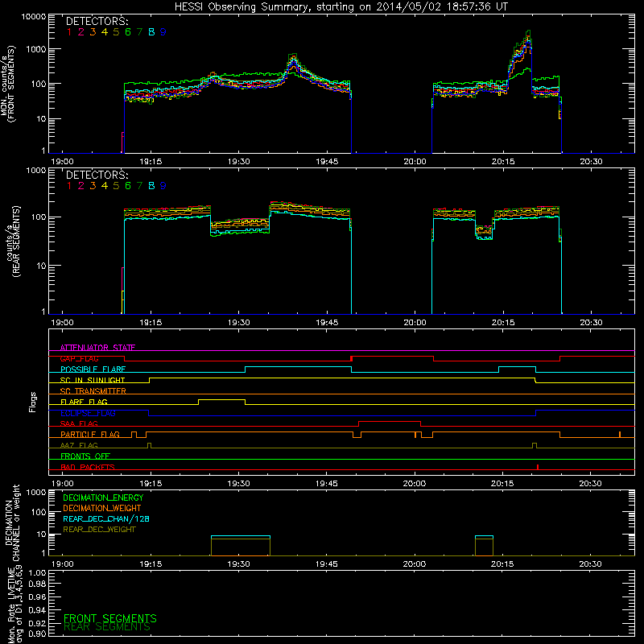Screen dimensions: 644x644
Task: Click the ECLIPSE_FLAG label
Action: click(x=88, y=413)
